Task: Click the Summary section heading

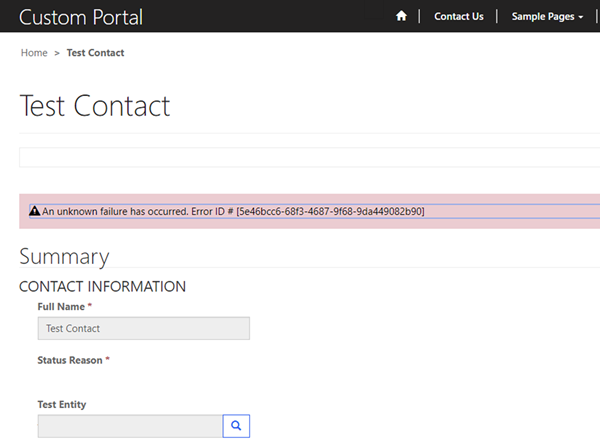Action: pyautogui.click(x=64, y=256)
